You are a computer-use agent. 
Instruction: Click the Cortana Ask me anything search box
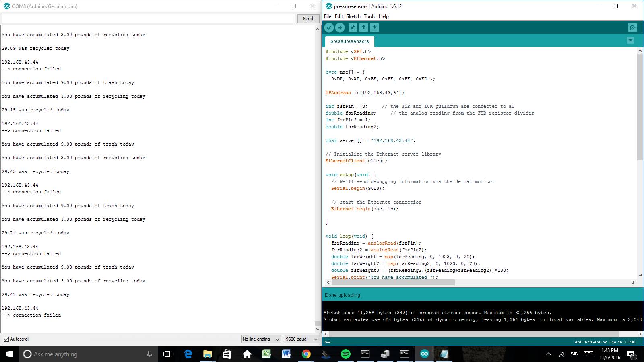tap(89, 354)
